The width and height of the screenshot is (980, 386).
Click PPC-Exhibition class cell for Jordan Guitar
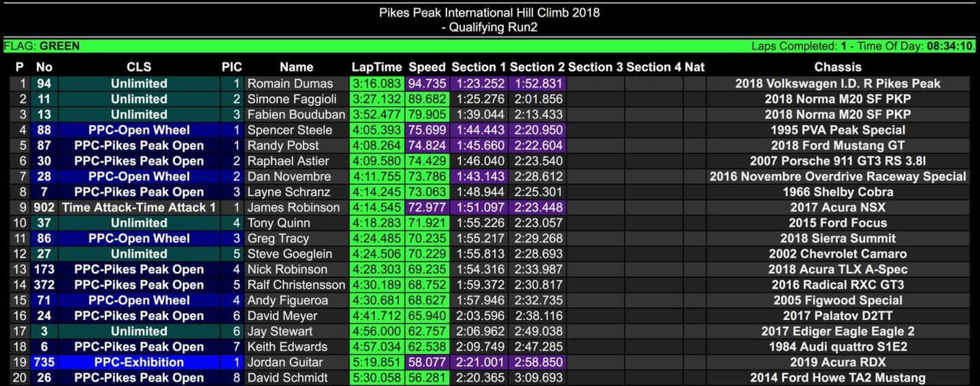(139, 362)
